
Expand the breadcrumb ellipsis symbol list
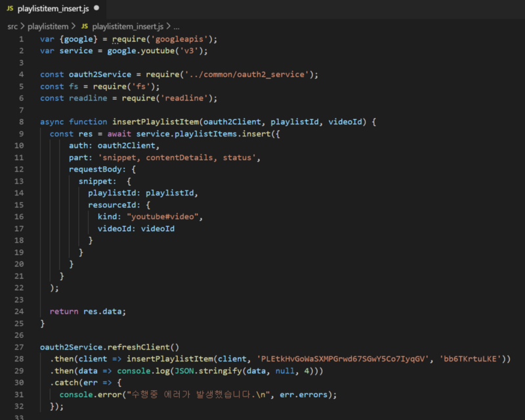[177, 27]
